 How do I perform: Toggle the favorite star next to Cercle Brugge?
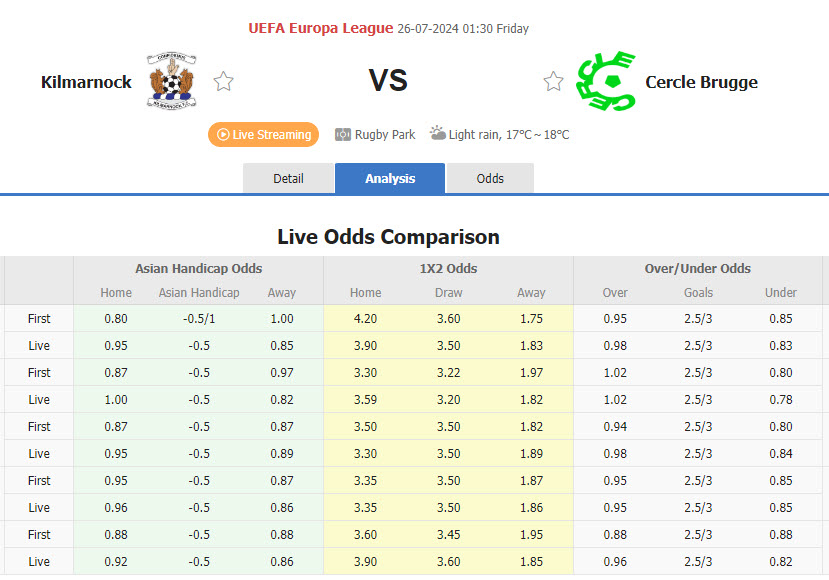(x=553, y=80)
